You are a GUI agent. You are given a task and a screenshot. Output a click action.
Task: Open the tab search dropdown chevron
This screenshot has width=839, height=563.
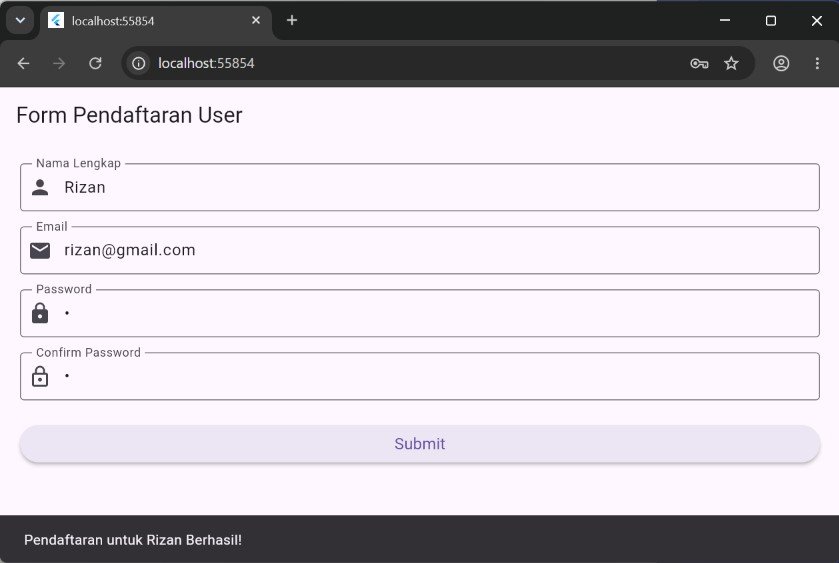click(x=20, y=20)
